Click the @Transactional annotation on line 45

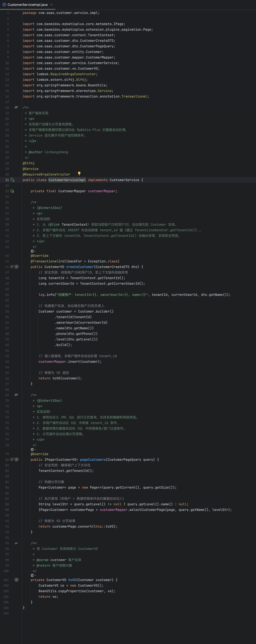pos(44,261)
